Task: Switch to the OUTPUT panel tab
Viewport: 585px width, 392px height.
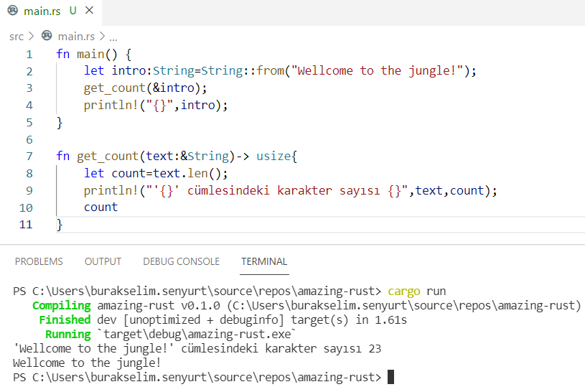Action: (x=103, y=261)
